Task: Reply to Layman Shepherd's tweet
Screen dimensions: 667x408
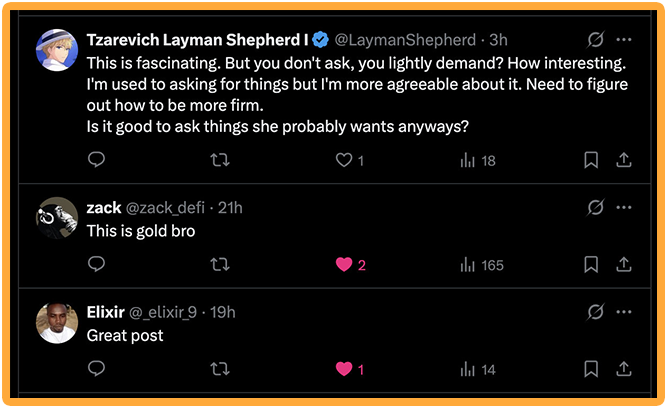Action: 97,160
